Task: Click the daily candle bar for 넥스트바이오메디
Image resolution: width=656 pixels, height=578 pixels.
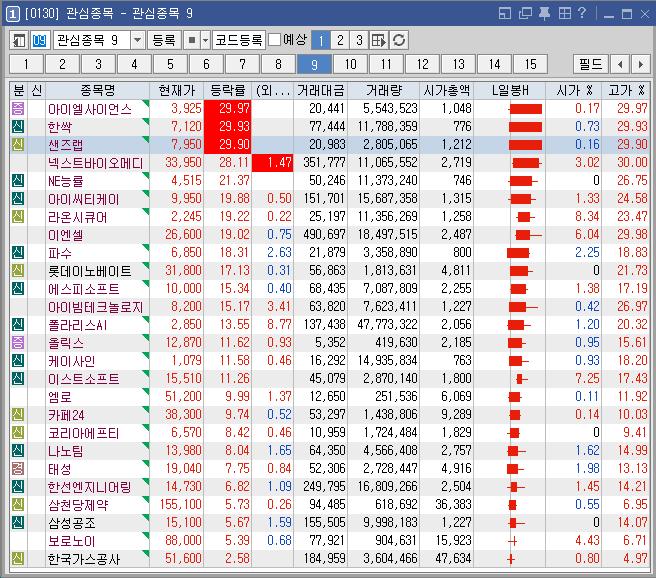Action: point(526,163)
